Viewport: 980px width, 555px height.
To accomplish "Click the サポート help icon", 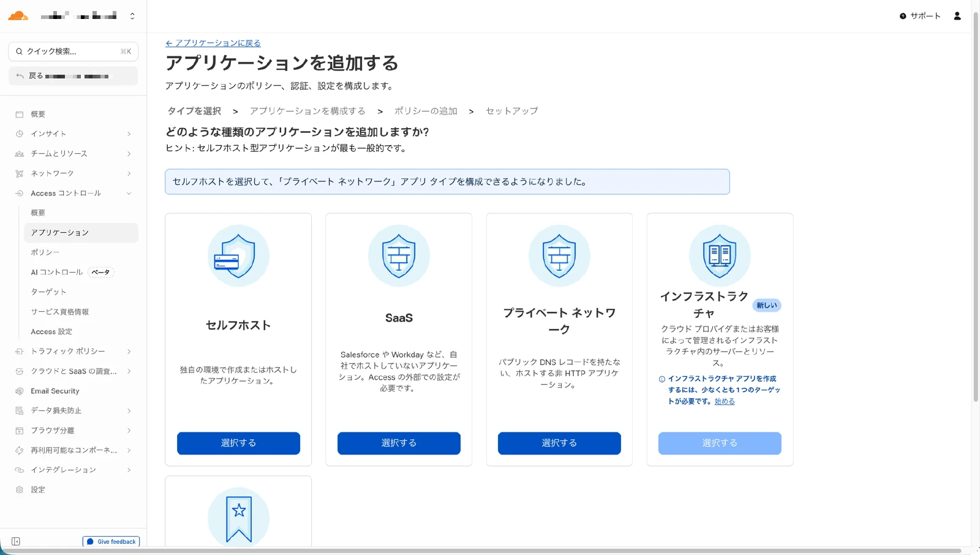I will 902,16.
